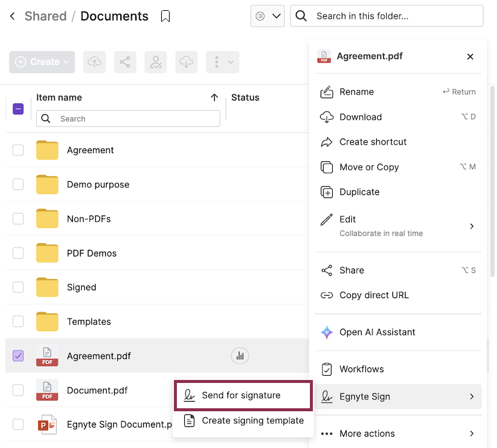Image resolution: width=497 pixels, height=448 pixels.
Task: Click Shared in the breadcrumb
Action: coord(45,16)
